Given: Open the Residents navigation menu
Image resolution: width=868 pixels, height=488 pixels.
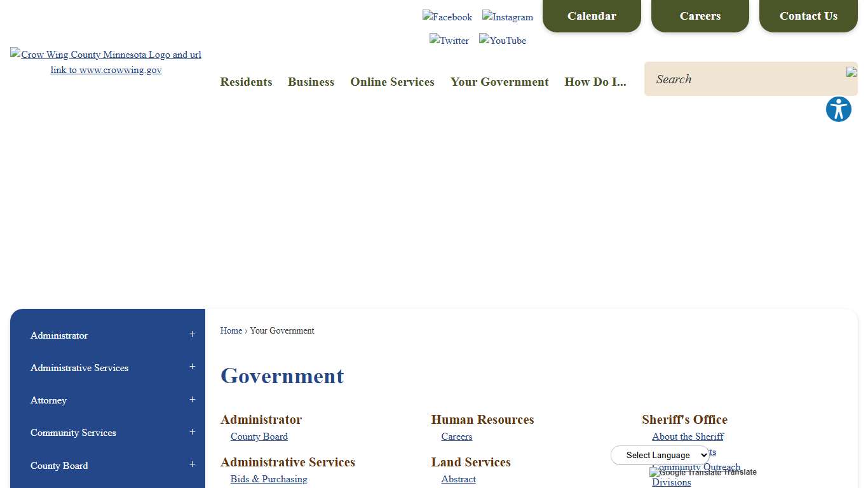Looking at the screenshot, I should click(x=246, y=82).
